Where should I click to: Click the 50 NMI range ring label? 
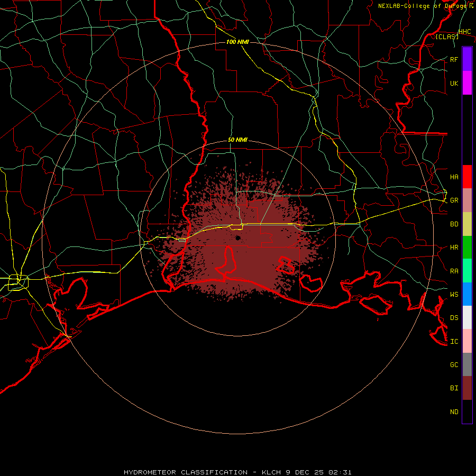pyautogui.click(x=237, y=140)
